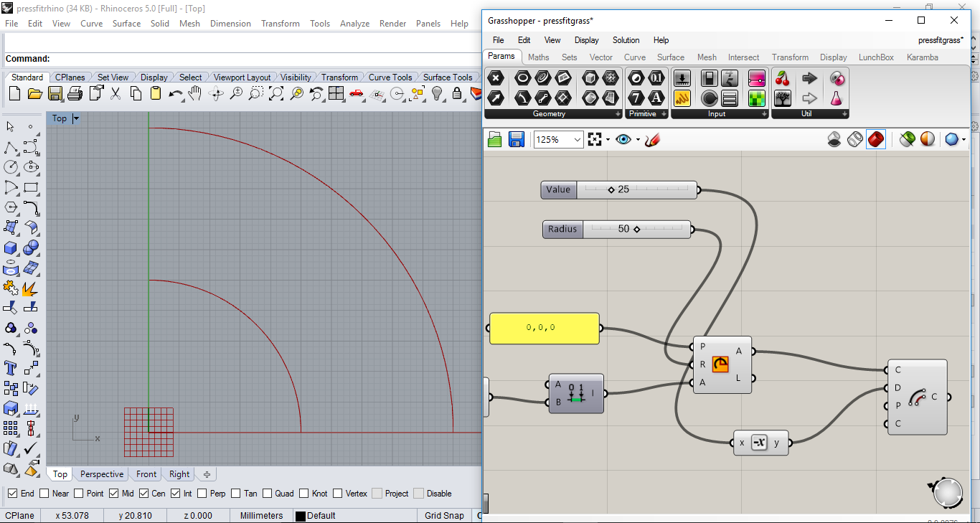
Task: Click the pink flask icon in Util panel
Action: tap(837, 98)
